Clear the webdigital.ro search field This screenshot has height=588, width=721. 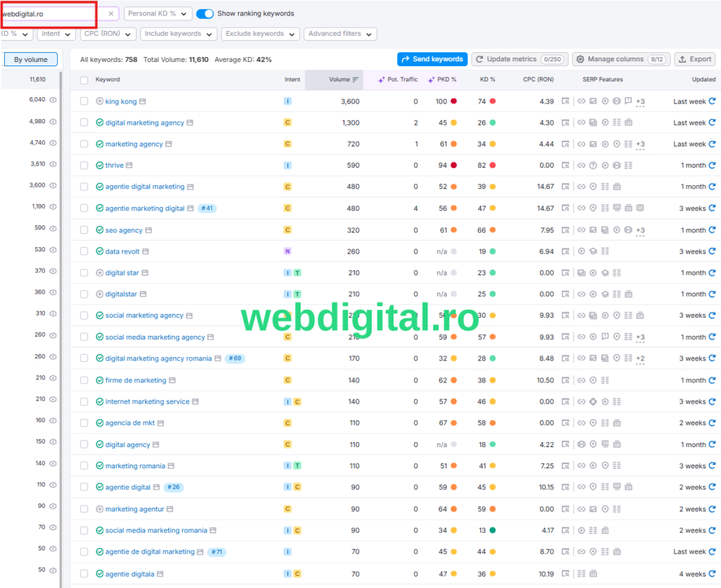(x=111, y=13)
